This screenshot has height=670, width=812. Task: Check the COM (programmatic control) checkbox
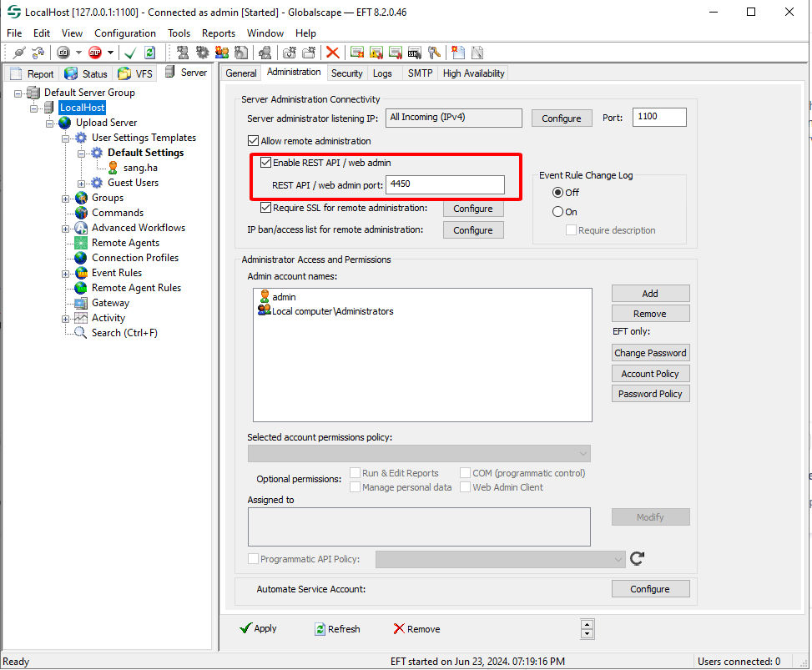[x=465, y=473]
